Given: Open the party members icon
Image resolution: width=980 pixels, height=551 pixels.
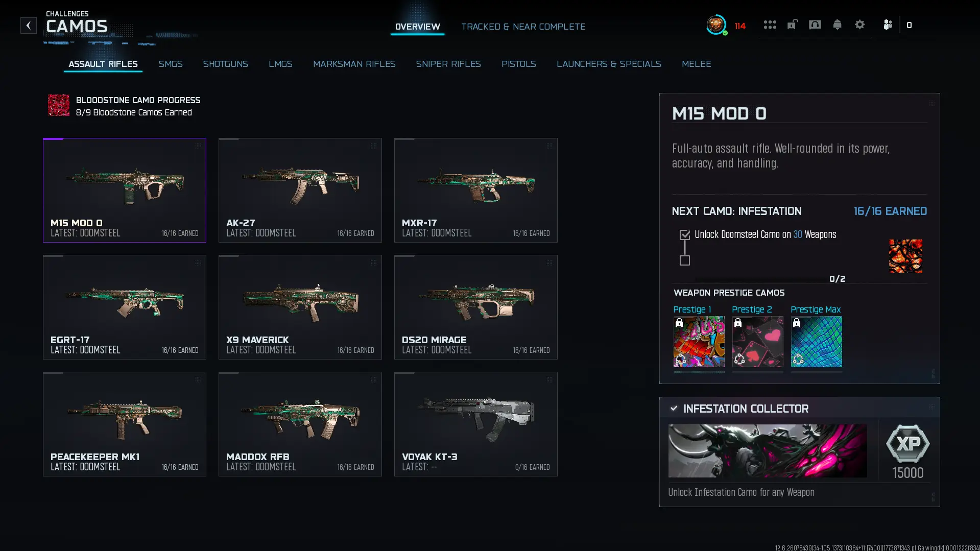Looking at the screenshot, I should coord(888,25).
